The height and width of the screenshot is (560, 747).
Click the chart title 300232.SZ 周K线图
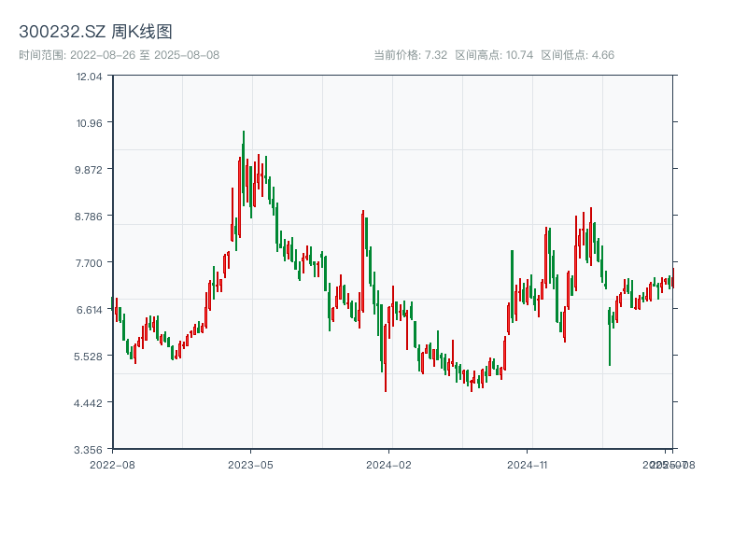[x=95, y=33]
